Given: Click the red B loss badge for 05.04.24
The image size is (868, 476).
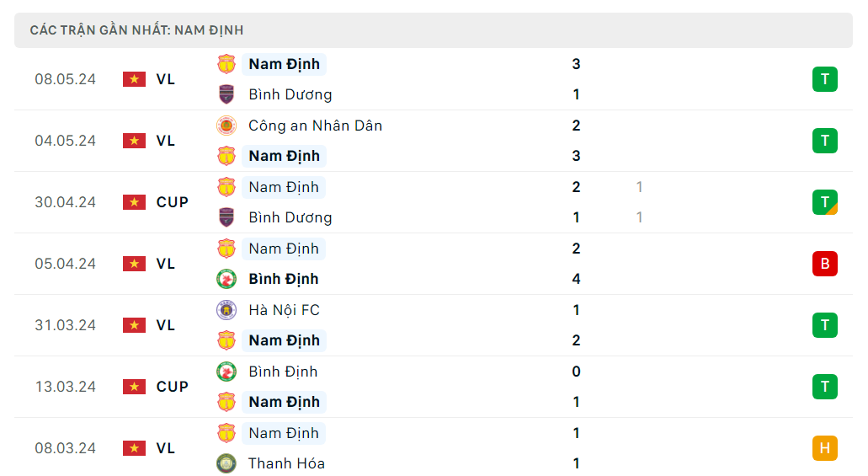Looking at the screenshot, I should (824, 264).
